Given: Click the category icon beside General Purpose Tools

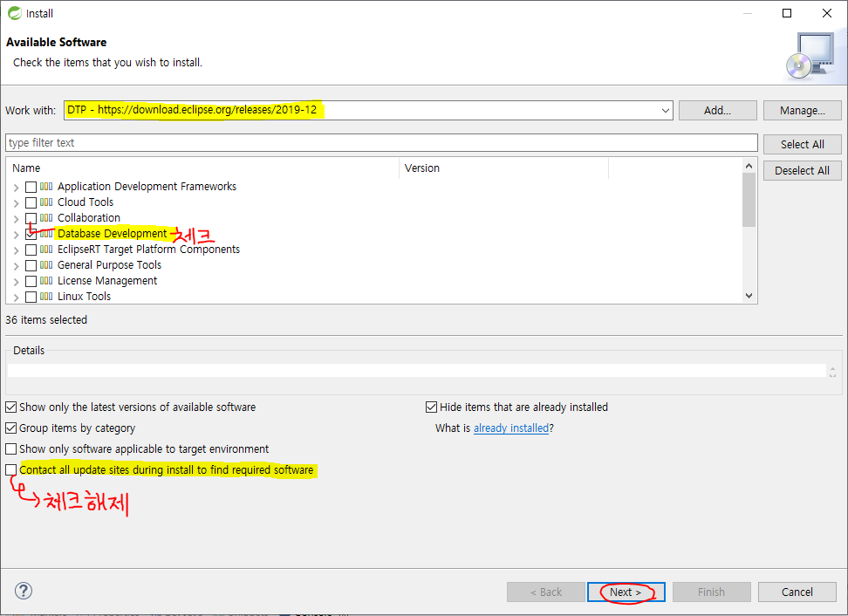Looking at the screenshot, I should click(x=46, y=265).
